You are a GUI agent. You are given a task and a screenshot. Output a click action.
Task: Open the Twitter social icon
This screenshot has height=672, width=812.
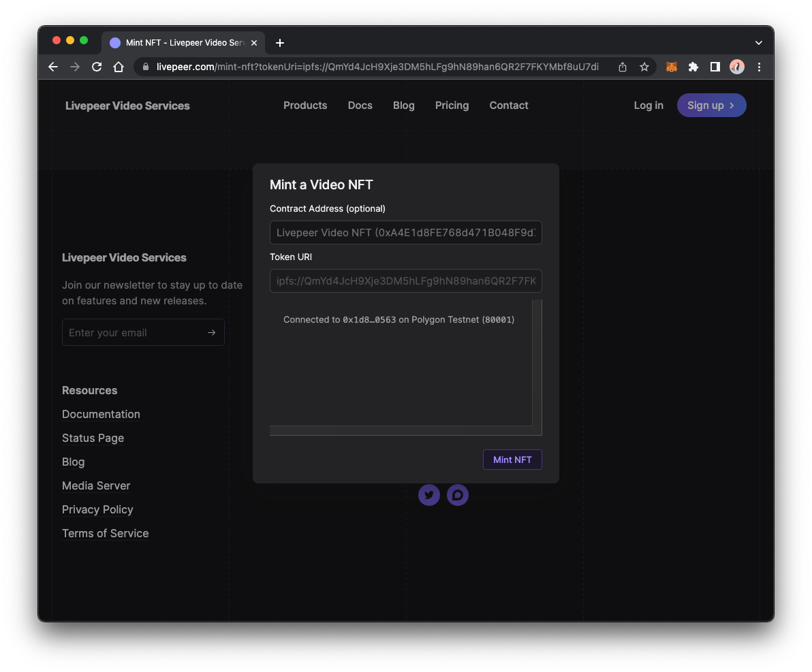click(428, 495)
